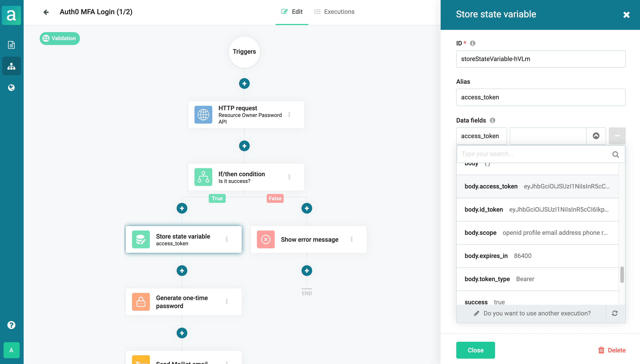The width and height of the screenshot is (640, 364).
Task: Click the app logo in the sidebar
Action: click(12, 15)
